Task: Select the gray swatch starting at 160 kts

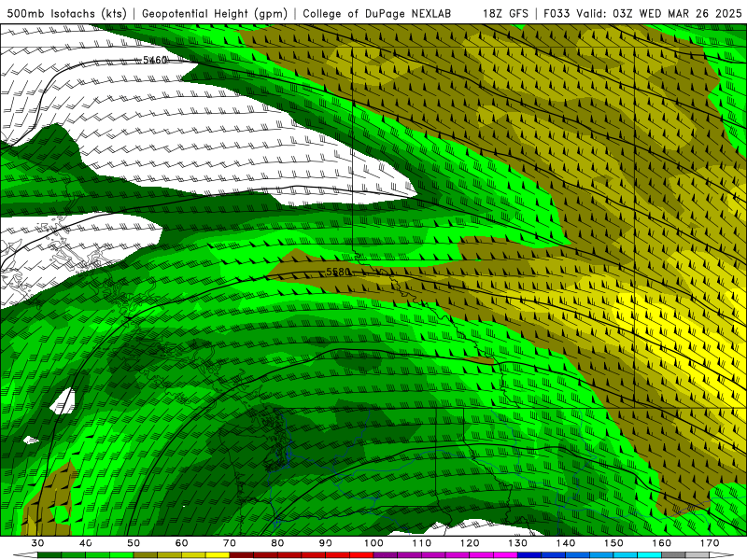Action: coord(673,555)
